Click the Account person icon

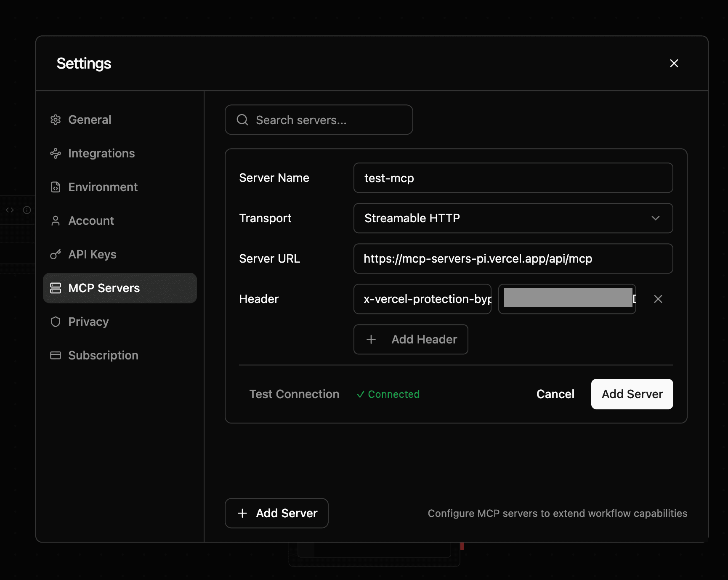click(x=56, y=221)
